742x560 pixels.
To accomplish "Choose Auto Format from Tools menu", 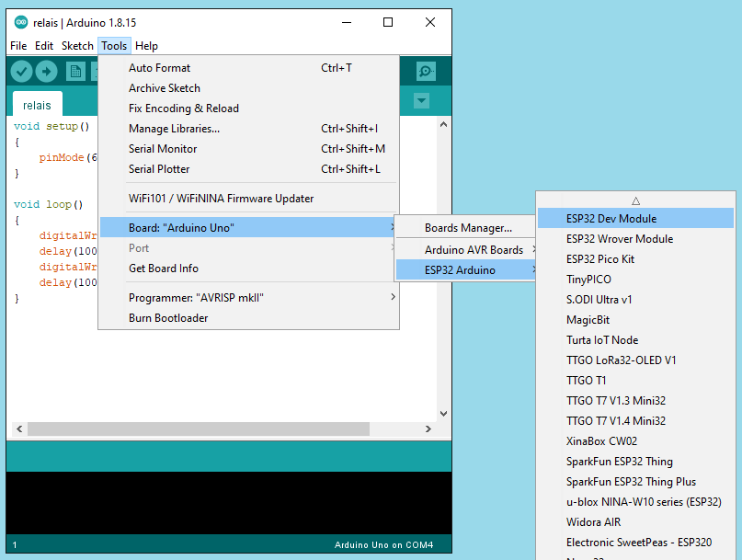I will pos(249,68).
